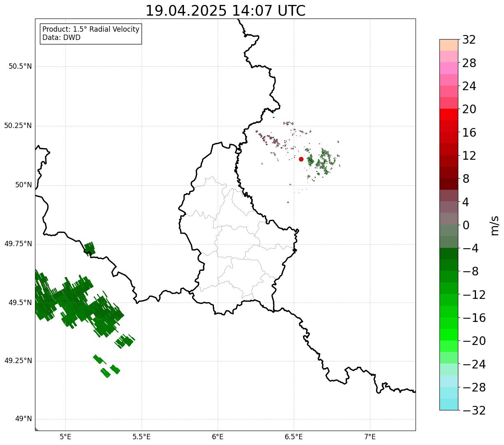Click the '49.5°N' latitude tick label
This screenshot has width=504, height=445.
pyautogui.click(x=20, y=303)
